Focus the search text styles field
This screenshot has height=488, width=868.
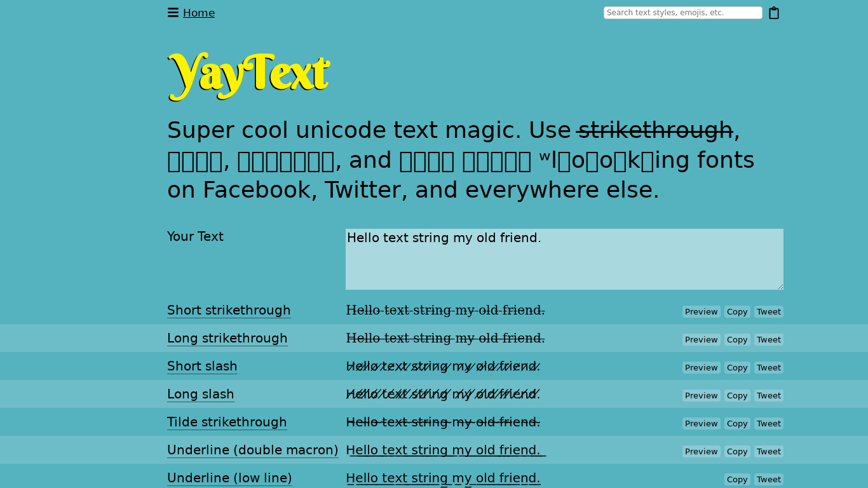pyautogui.click(x=683, y=13)
